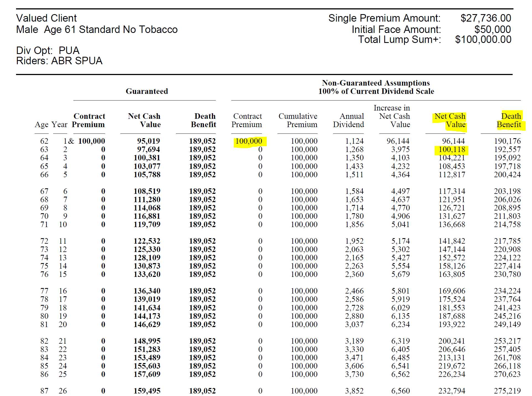Click guaranteed net cash value 119,709
Screen dimensions: 532x396
coord(147,224)
